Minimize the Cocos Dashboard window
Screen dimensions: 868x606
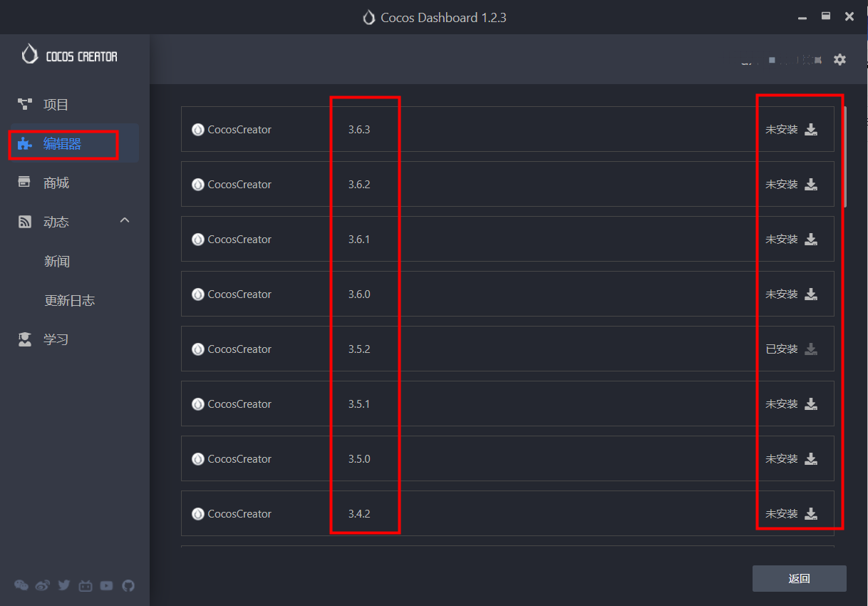tap(803, 17)
